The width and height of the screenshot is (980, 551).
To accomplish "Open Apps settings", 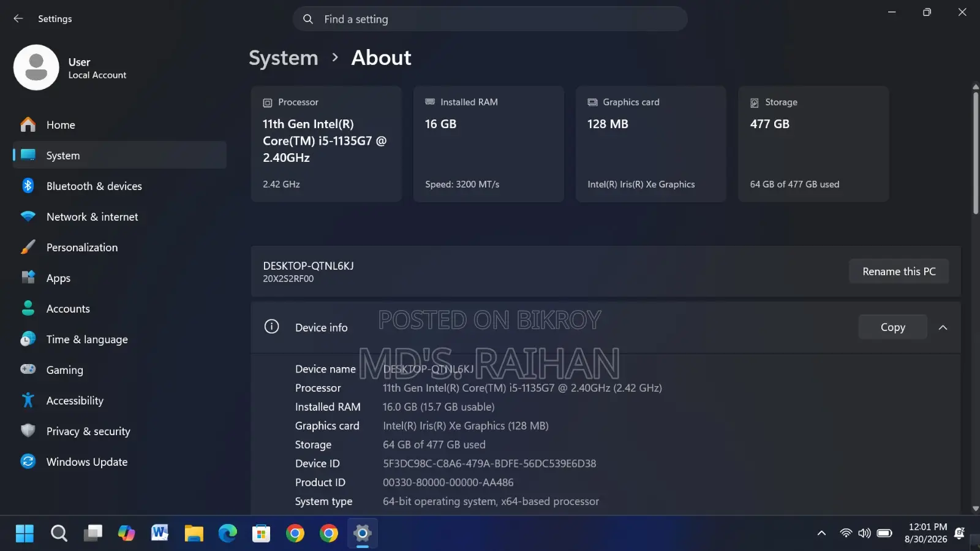I will click(119, 278).
